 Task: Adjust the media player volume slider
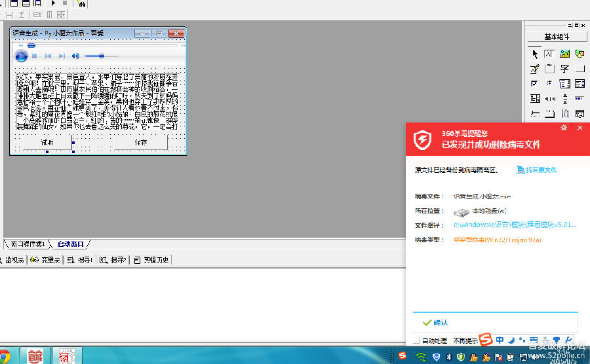pos(101,56)
